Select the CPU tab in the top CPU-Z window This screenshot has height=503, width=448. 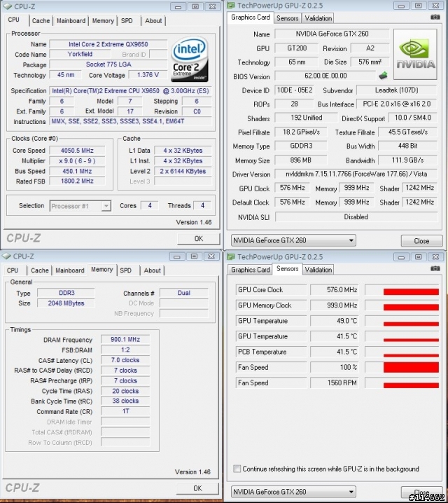click(14, 20)
